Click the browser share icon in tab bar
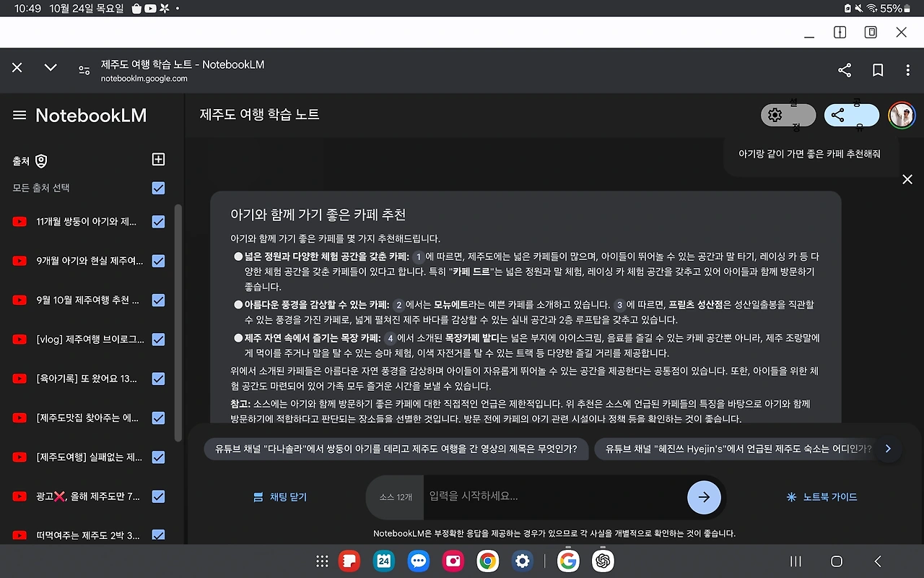This screenshot has width=924, height=578. tap(845, 70)
